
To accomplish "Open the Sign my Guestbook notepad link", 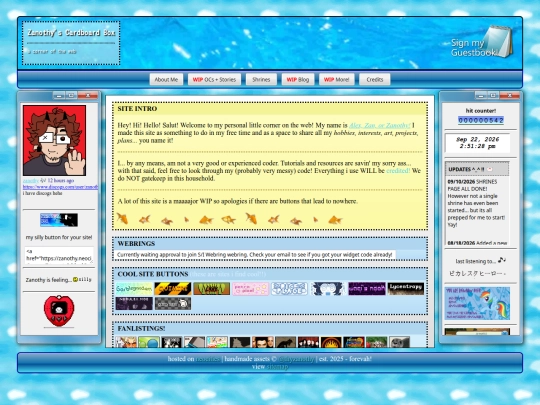I will coord(482,43).
